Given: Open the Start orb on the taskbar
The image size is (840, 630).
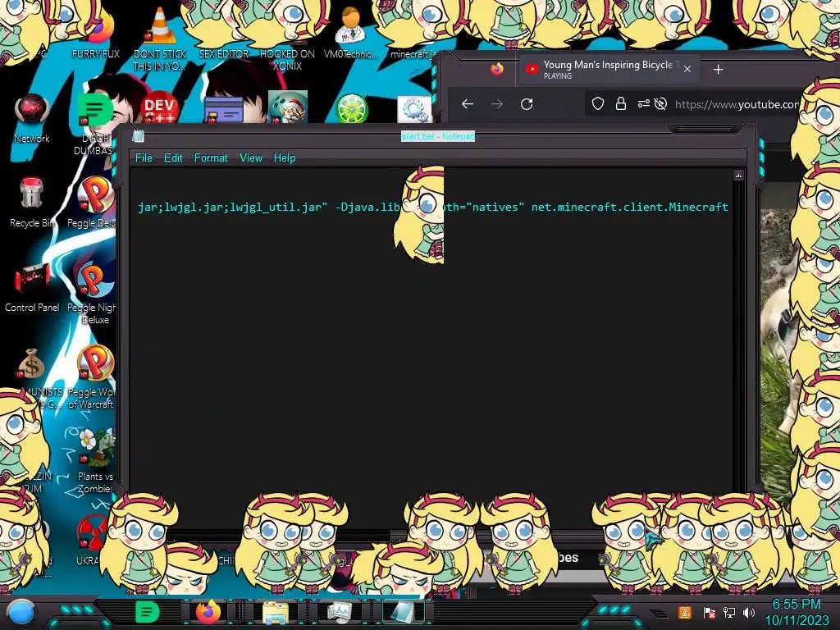Looking at the screenshot, I should [x=21, y=612].
